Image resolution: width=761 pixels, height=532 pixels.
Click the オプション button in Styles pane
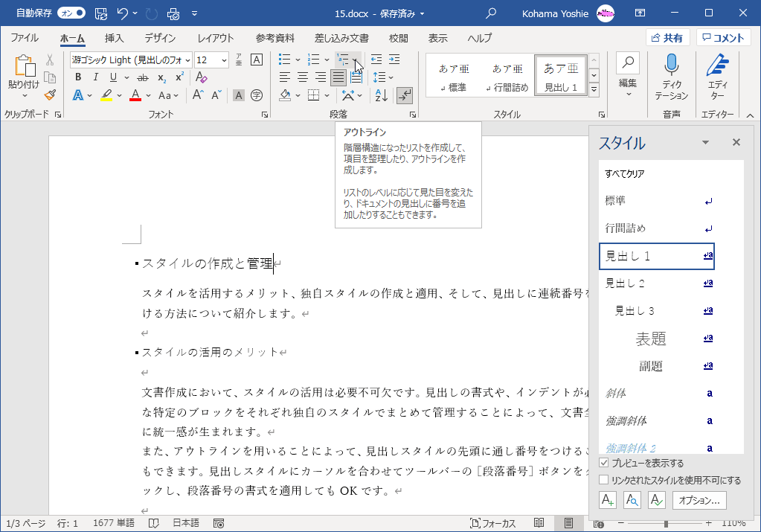point(698,500)
